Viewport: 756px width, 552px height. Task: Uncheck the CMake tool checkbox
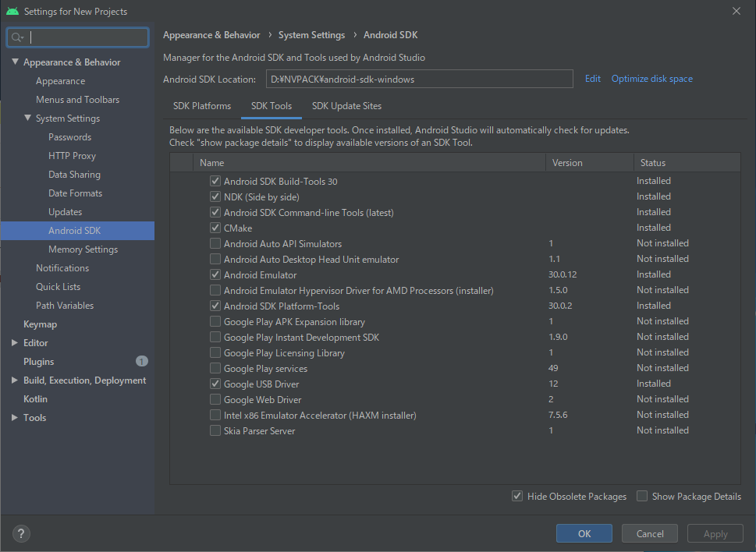point(215,228)
